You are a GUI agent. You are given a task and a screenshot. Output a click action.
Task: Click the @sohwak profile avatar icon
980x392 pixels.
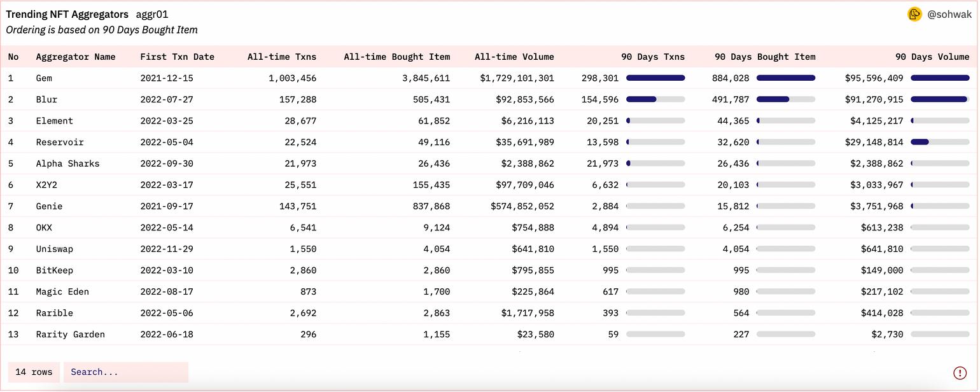914,14
